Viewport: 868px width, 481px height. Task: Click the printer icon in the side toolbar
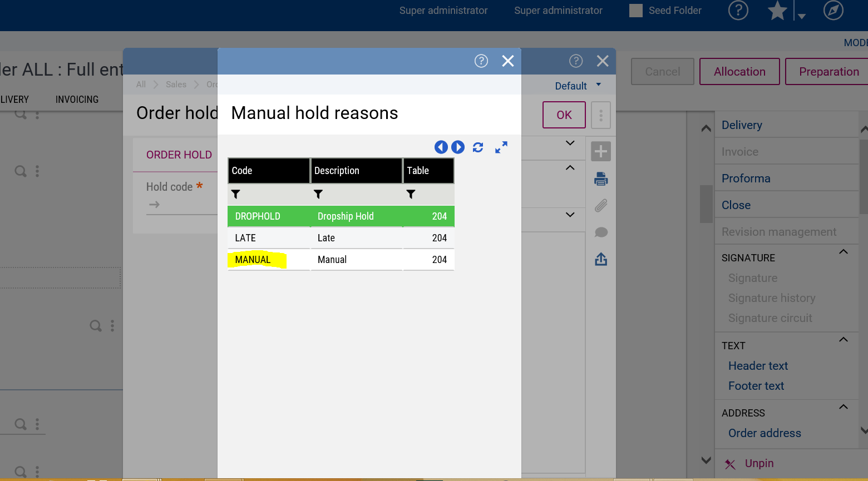pos(601,178)
